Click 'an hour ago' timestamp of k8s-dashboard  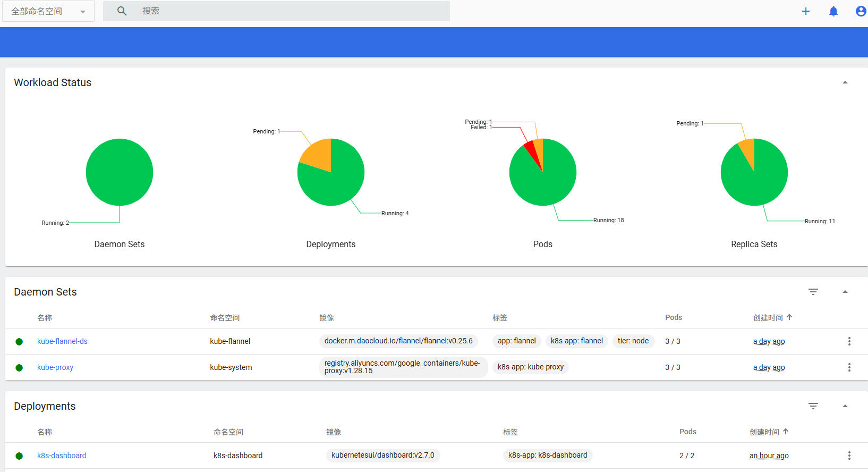[769, 456]
